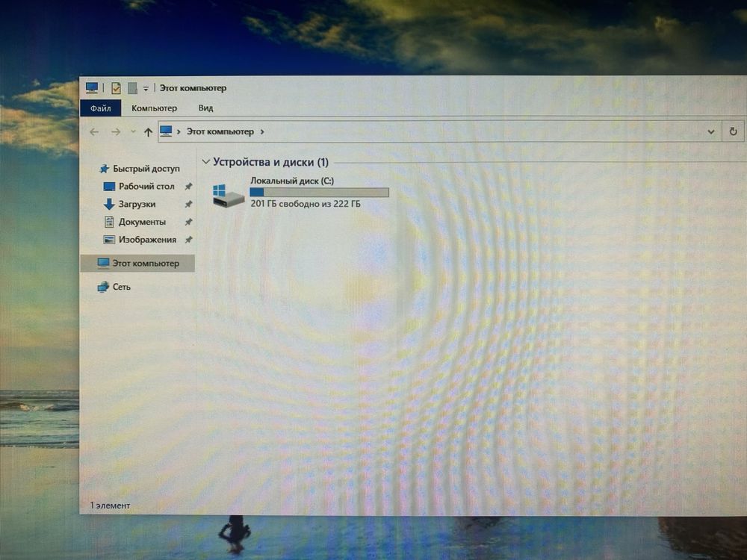The width and height of the screenshot is (747, 560).
Task: Switch to the Вид ribbon tab
Action: (206, 108)
